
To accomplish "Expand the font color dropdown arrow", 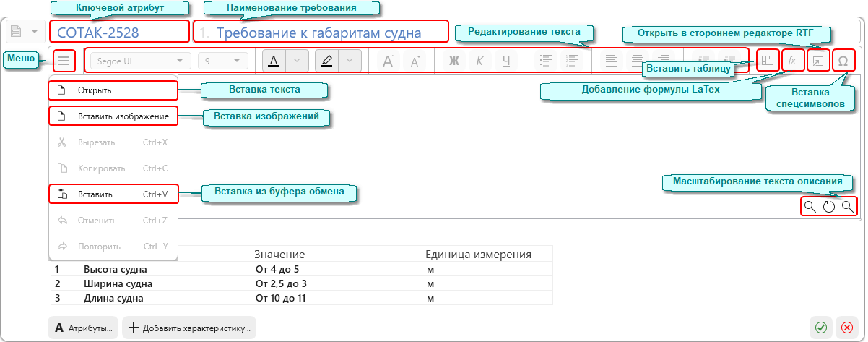I will point(298,61).
